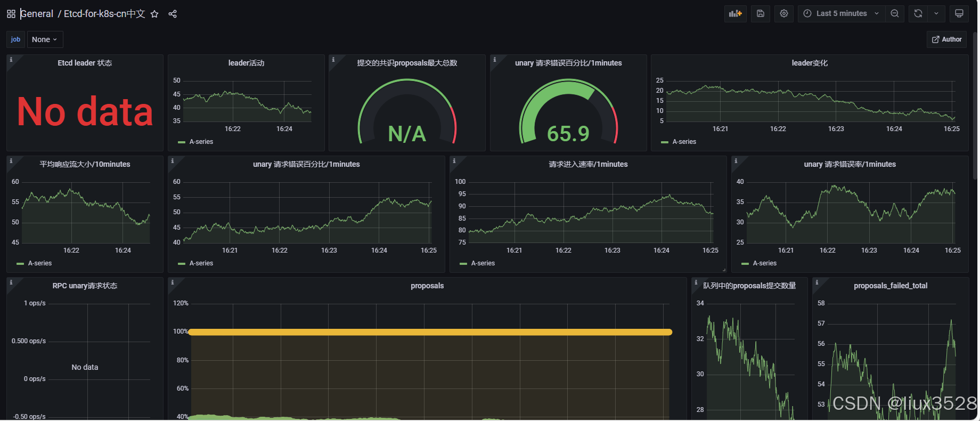Open dashboard settings gear

[784, 13]
